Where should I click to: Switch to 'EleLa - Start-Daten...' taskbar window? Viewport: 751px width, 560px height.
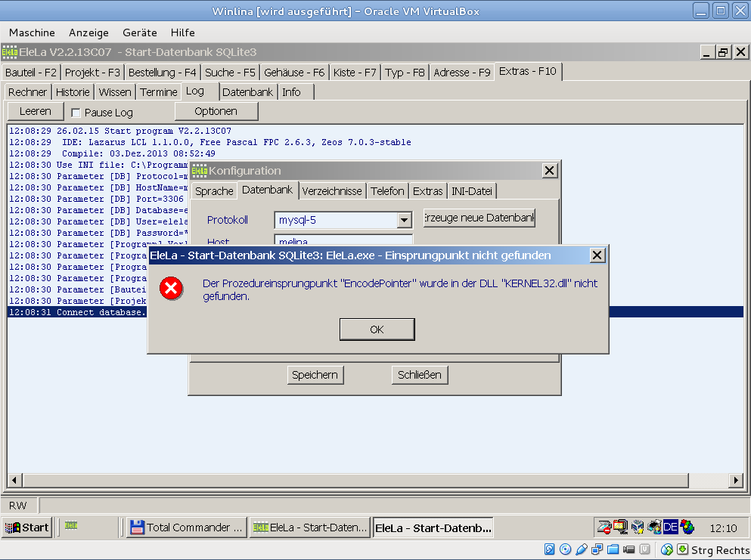[310, 528]
